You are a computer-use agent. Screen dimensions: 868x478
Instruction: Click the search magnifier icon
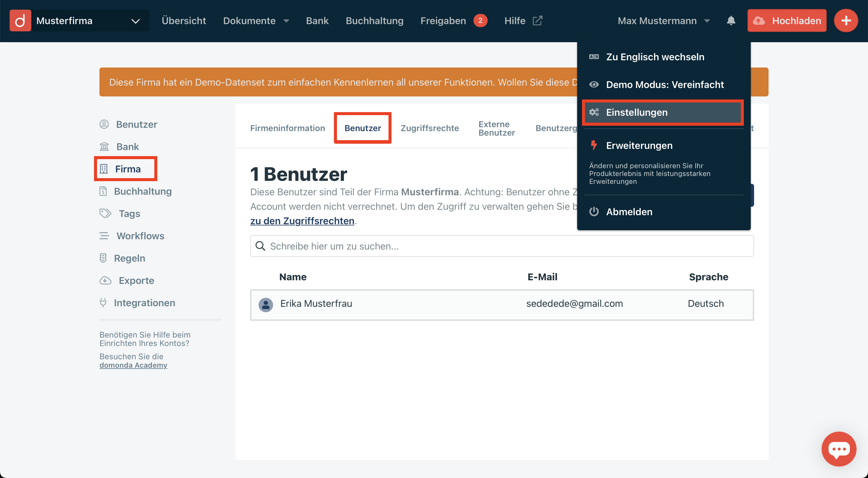tap(260, 246)
